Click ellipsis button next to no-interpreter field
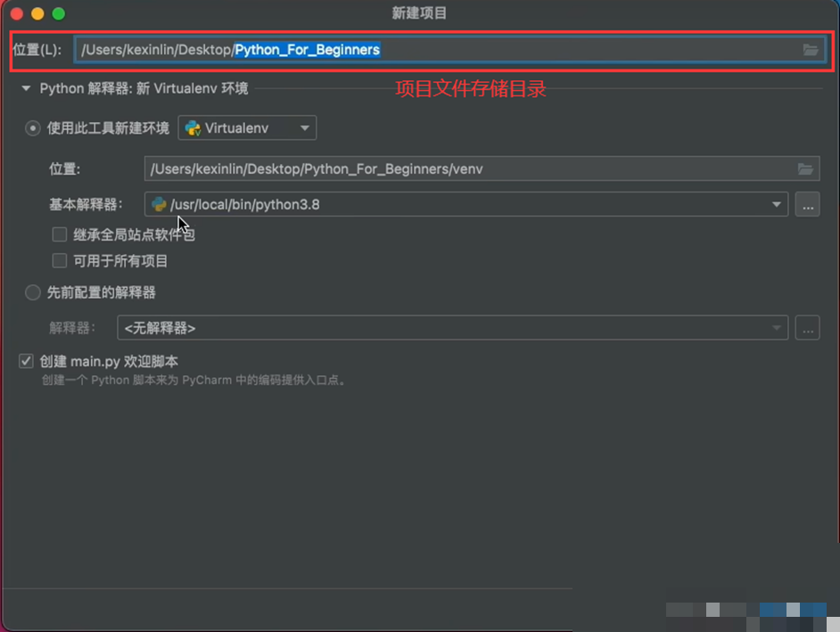 pos(807,328)
